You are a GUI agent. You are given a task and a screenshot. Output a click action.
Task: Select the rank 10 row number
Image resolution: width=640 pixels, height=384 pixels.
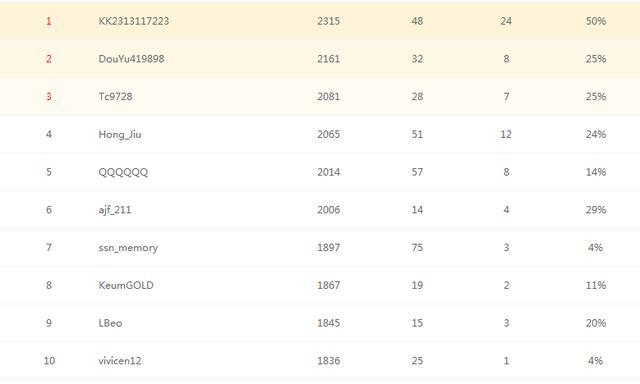(x=49, y=361)
